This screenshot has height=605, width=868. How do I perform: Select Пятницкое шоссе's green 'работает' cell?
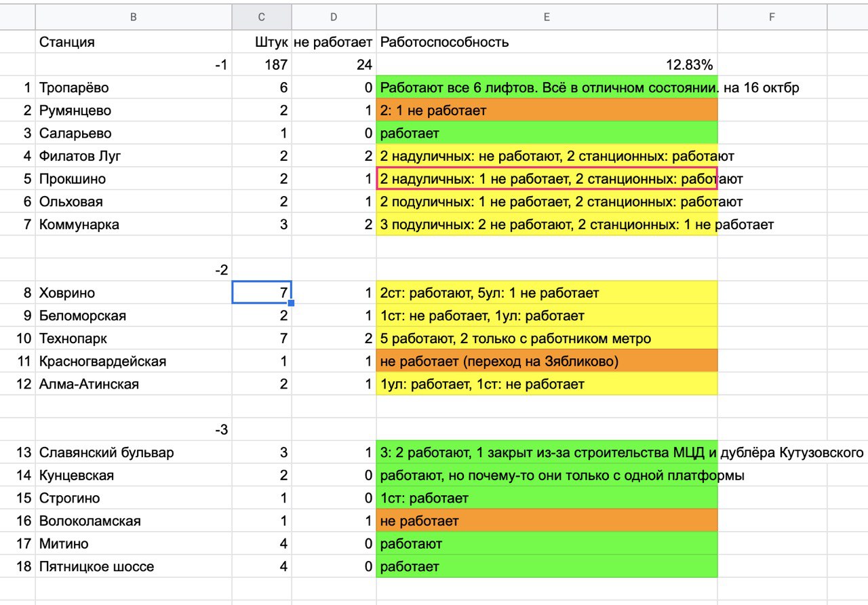[547, 566]
